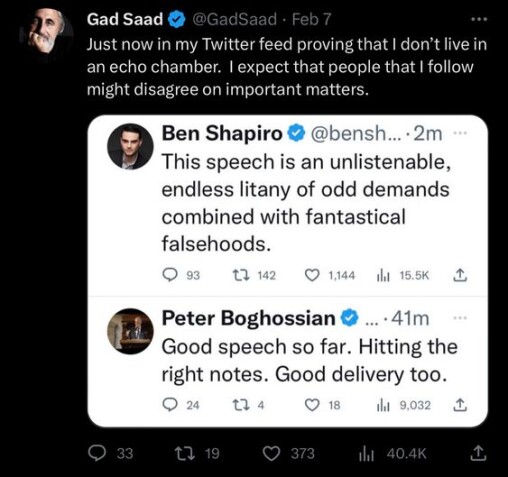Open reply on Gad Saad's tweet
This screenshot has width=508, height=477.
click(97, 453)
